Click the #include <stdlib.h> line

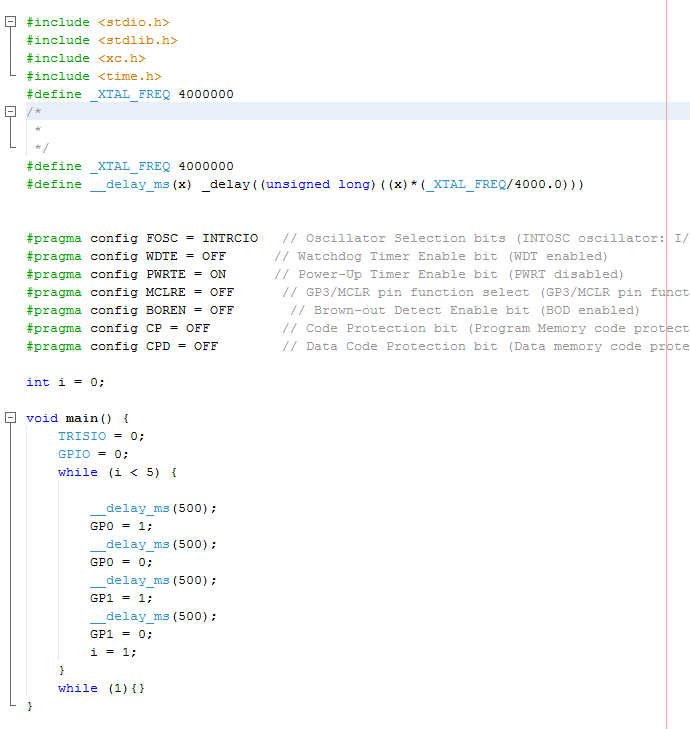click(101, 40)
